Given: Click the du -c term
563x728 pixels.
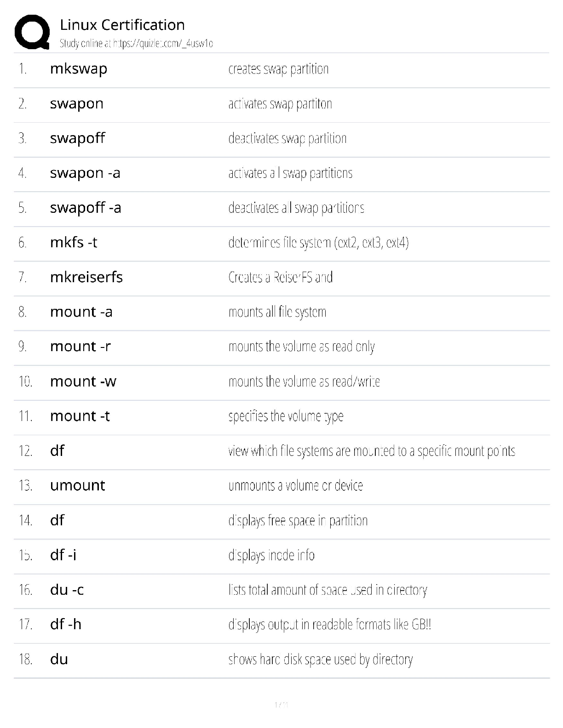Looking at the screenshot, I should pos(67,590).
